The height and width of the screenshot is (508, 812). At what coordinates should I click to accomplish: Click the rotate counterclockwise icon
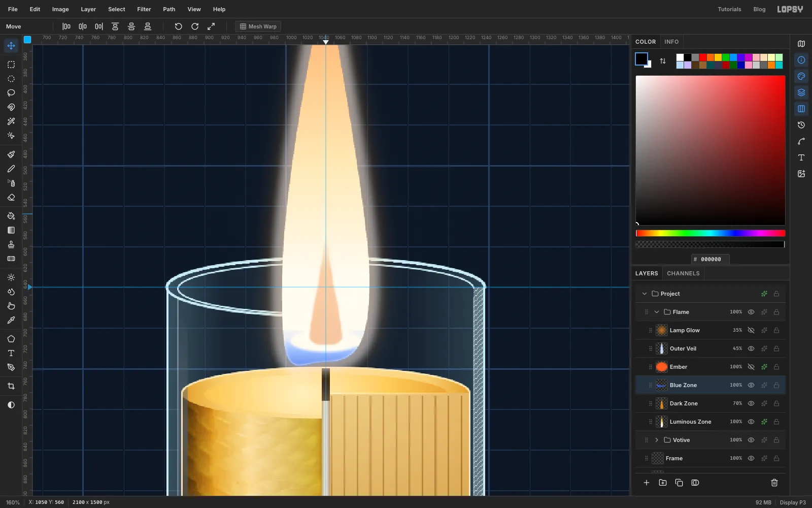tap(179, 26)
